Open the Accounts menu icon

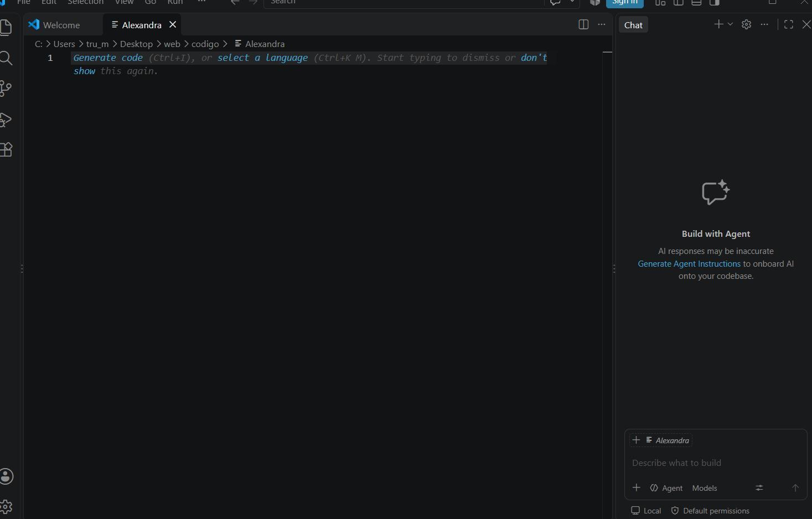(x=6, y=476)
